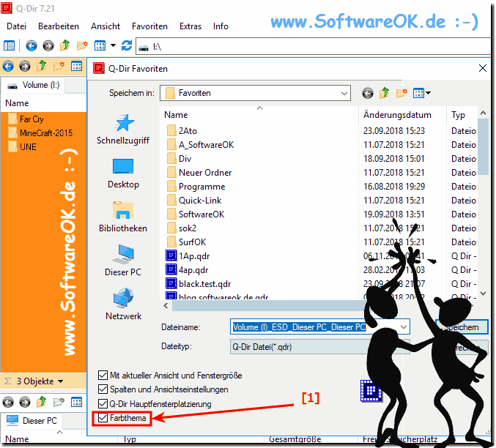Toggle Q-Dir Hauptfensterplatzierung checkbox

103,404
